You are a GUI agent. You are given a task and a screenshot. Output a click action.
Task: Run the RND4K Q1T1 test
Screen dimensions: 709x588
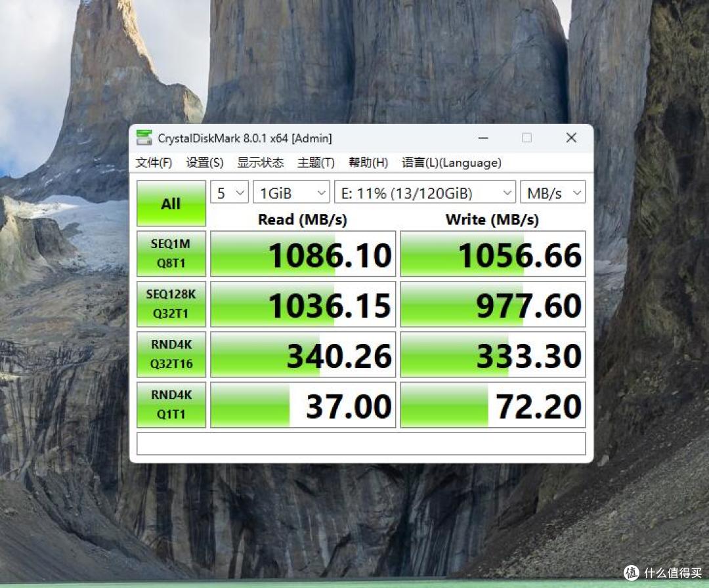click(x=171, y=404)
